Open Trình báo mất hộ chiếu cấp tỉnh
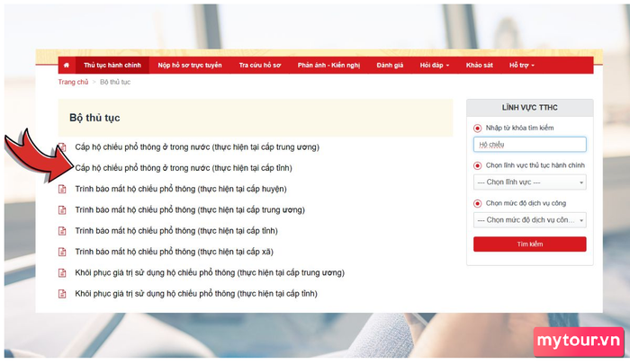 pyautogui.click(x=176, y=230)
